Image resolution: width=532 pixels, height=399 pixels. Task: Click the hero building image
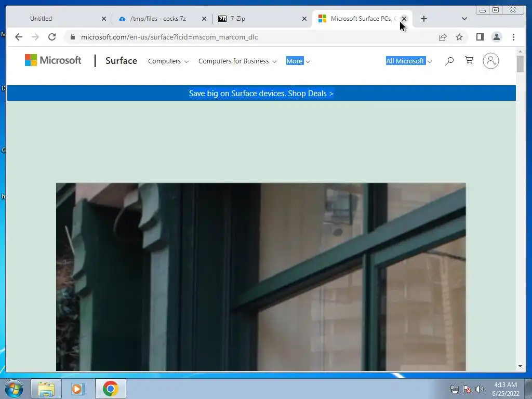pos(261,277)
